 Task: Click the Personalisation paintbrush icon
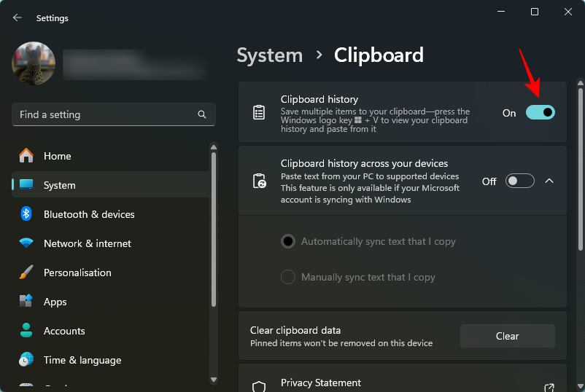click(x=26, y=272)
